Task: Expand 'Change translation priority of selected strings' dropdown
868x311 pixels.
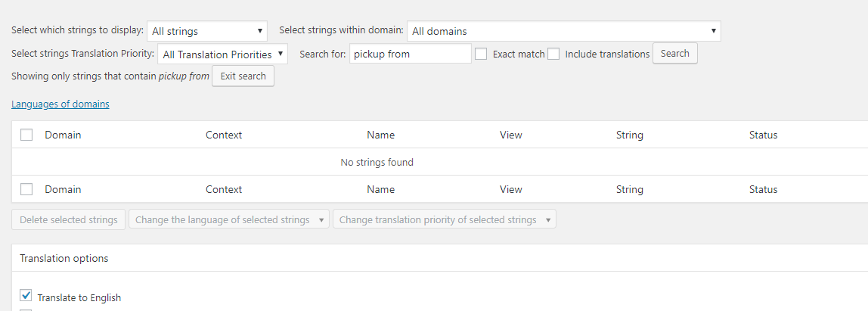Action: pyautogui.click(x=445, y=219)
